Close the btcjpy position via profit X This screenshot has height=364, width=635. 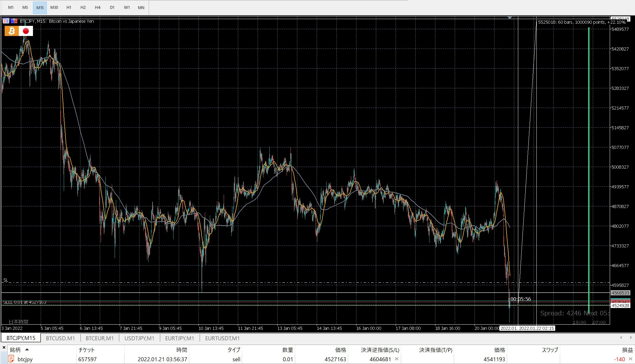(630, 359)
